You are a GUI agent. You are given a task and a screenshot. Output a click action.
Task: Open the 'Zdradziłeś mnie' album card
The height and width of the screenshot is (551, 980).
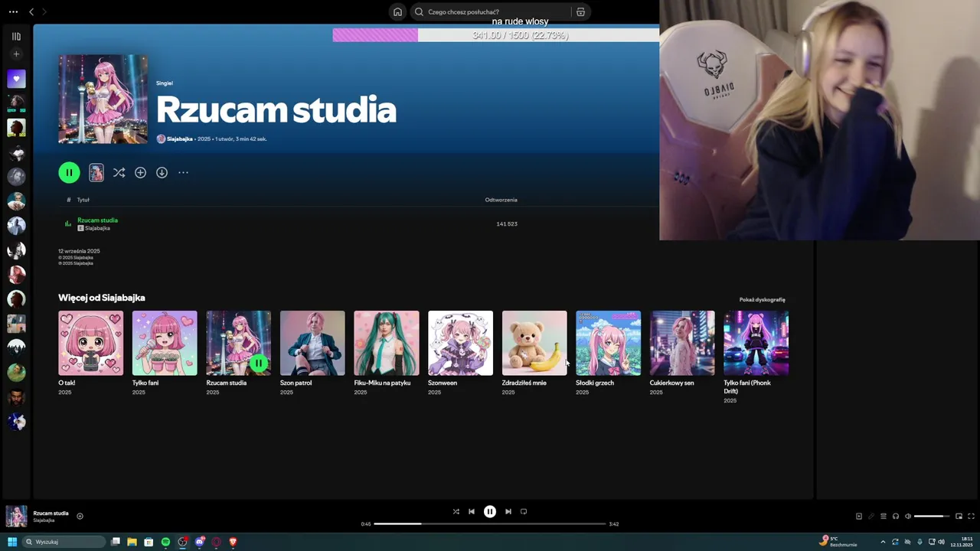tap(534, 352)
